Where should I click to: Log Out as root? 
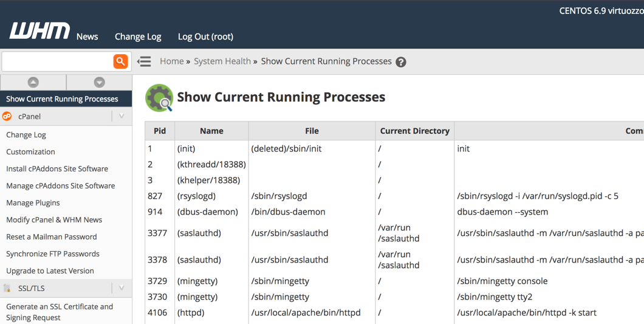(x=205, y=36)
